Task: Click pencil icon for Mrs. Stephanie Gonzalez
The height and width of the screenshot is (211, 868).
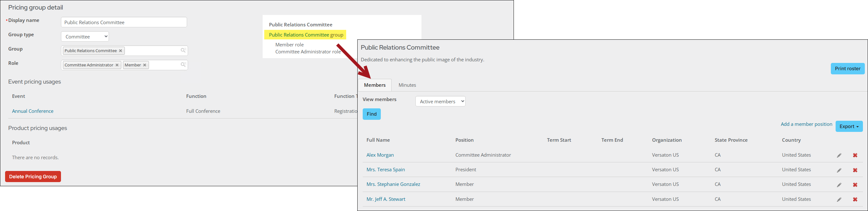Action: click(839, 185)
